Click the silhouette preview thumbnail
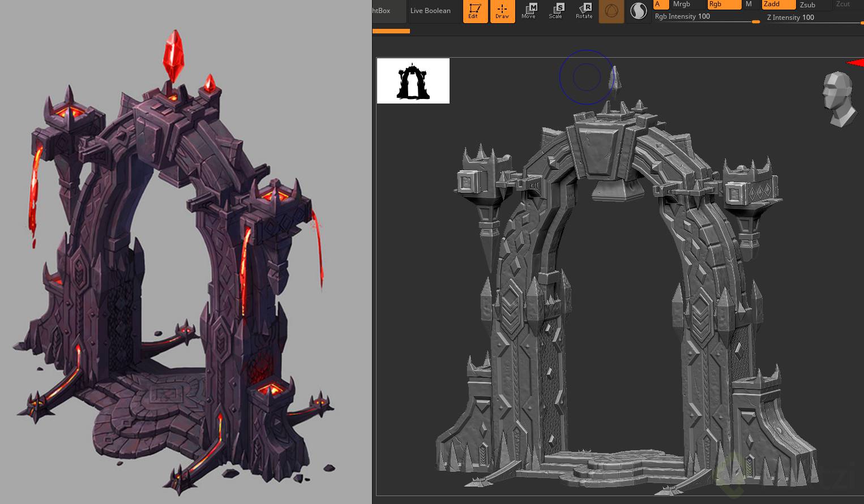 coord(413,81)
